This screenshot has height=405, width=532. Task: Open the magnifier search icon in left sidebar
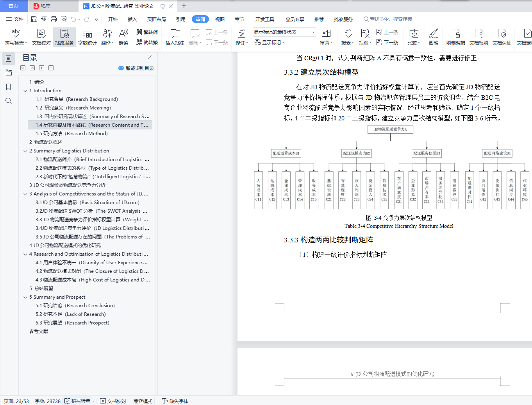click(9, 101)
